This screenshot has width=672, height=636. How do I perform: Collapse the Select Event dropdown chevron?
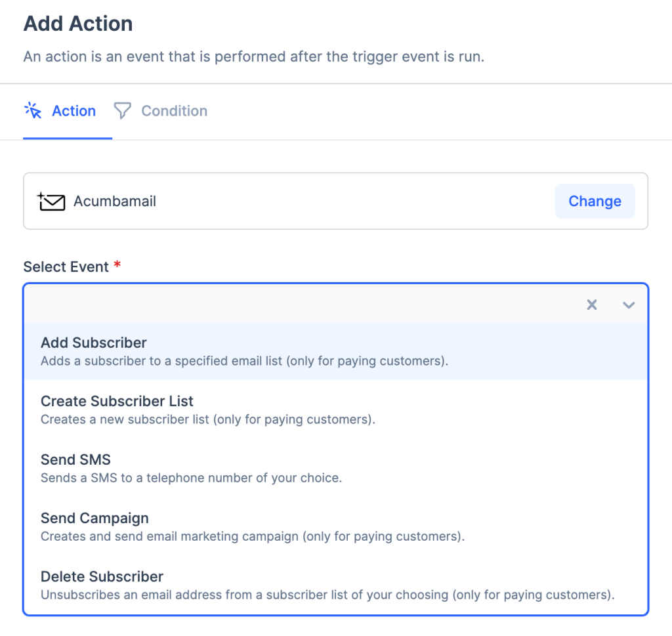tap(629, 305)
